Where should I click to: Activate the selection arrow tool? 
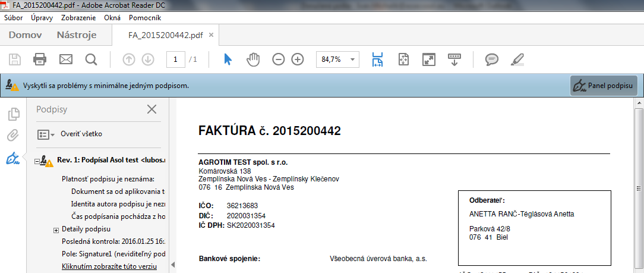228,59
